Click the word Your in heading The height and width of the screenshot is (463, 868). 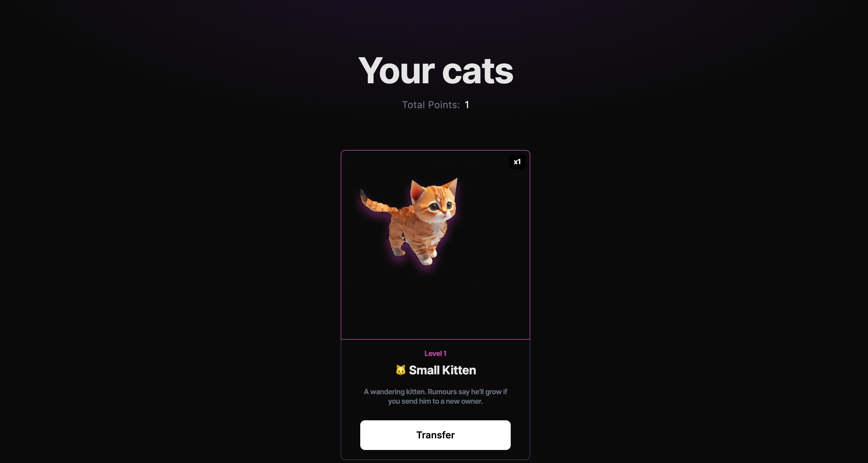[x=396, y=71]
